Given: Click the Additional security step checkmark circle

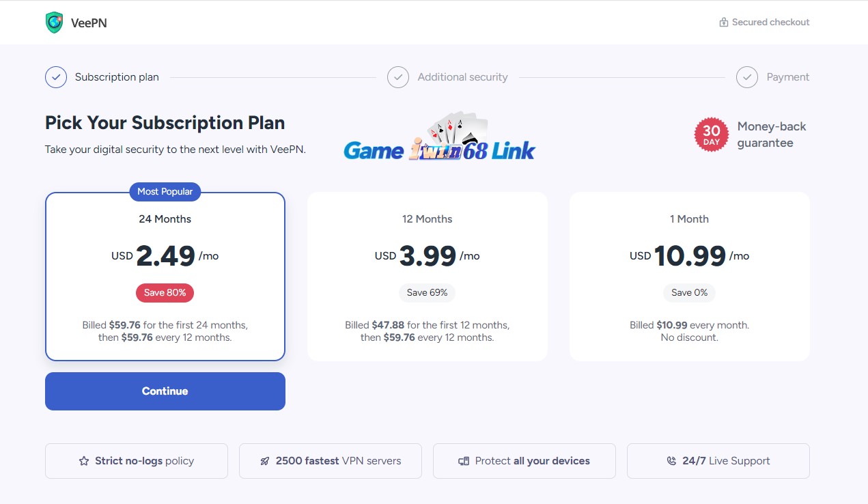Looking at the screenshot, I should click(398, 77).
